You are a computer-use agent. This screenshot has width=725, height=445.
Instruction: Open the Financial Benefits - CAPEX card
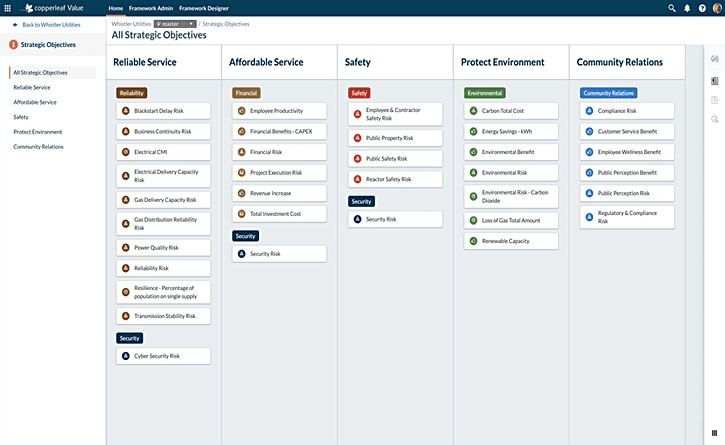tap(279, 131)
